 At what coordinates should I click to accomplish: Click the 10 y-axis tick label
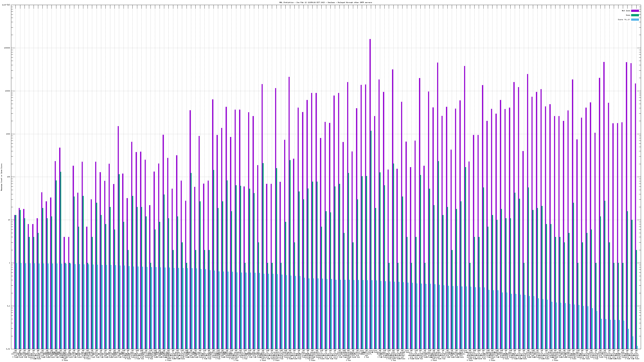pyautogui.click(x=9, y=220)
